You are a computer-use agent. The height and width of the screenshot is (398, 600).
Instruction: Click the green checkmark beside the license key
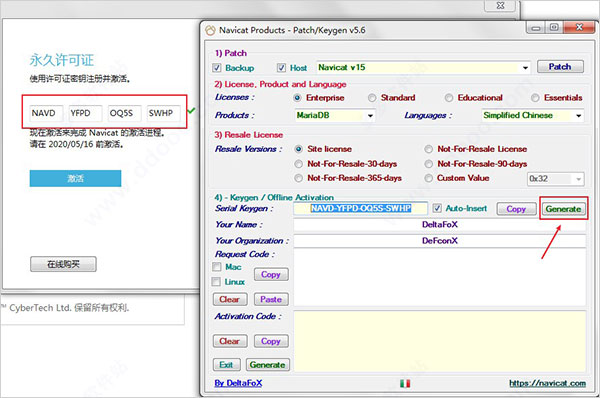[x=191, y=111]
